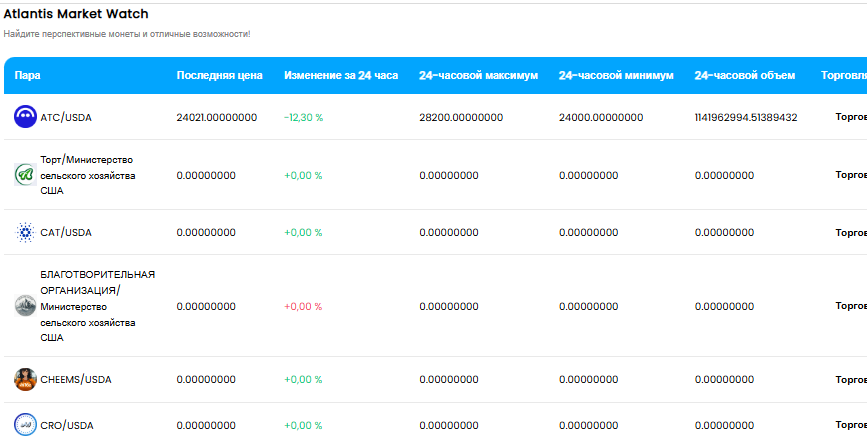867x440 pixels.
Task: Click the ATC coin icon
Action: [25, 117]
